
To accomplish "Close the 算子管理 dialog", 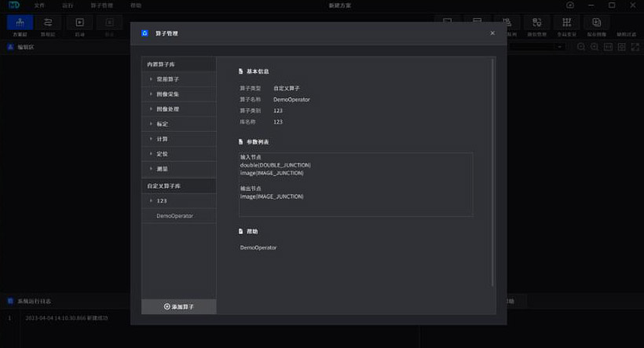I will [492, 33].
